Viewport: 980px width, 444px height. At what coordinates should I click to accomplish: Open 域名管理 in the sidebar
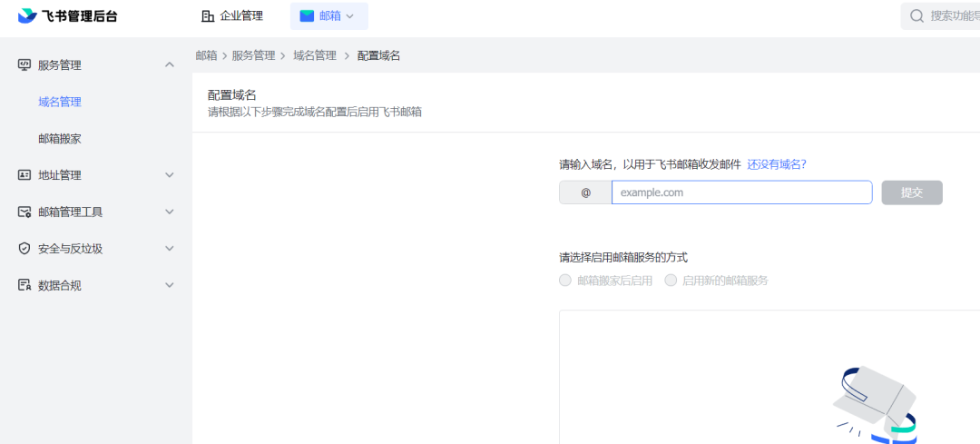(60, 102)
